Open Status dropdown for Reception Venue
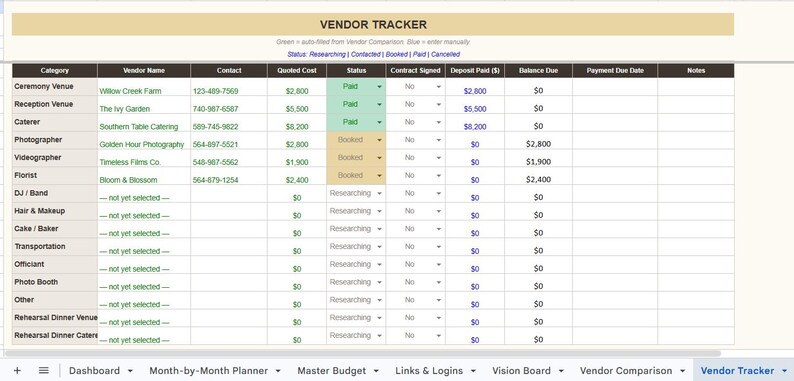The height and width of the screenshot is (381, 794). 379,104
